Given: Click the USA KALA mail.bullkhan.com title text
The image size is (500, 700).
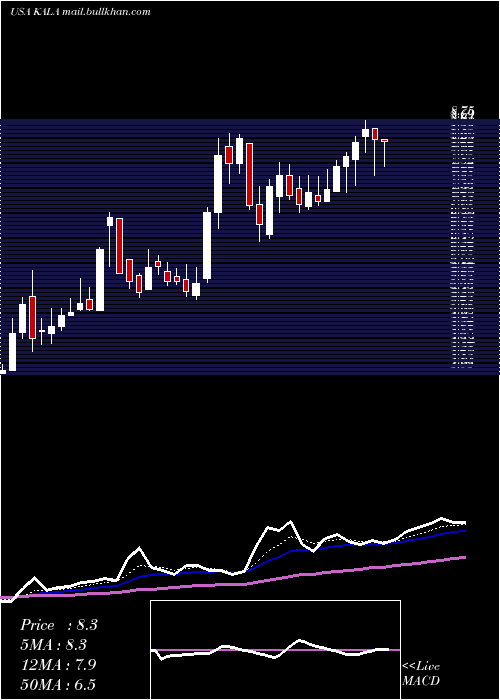Looking at the screenshot, I should (x=80, y=12).
